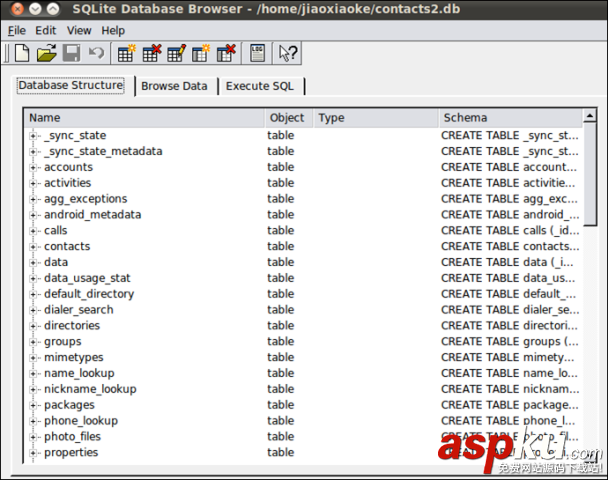Click the Revert changes undo icon
This screenshot has height=480, width=608.
(96, 53)
